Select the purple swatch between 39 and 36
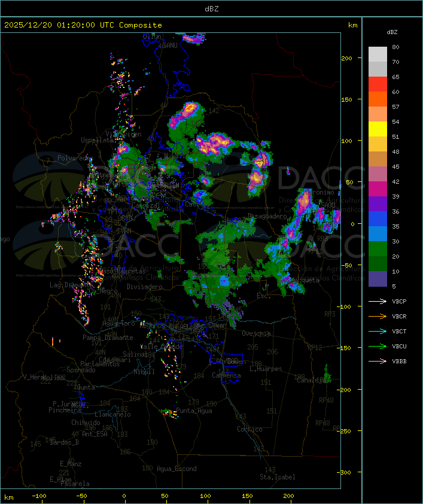The width and height of the screenshot is (423, 504). tap(378, 204)
